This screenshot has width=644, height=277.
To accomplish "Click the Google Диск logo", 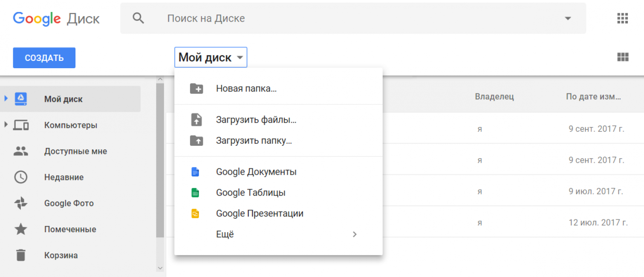I will pos(56,19).
